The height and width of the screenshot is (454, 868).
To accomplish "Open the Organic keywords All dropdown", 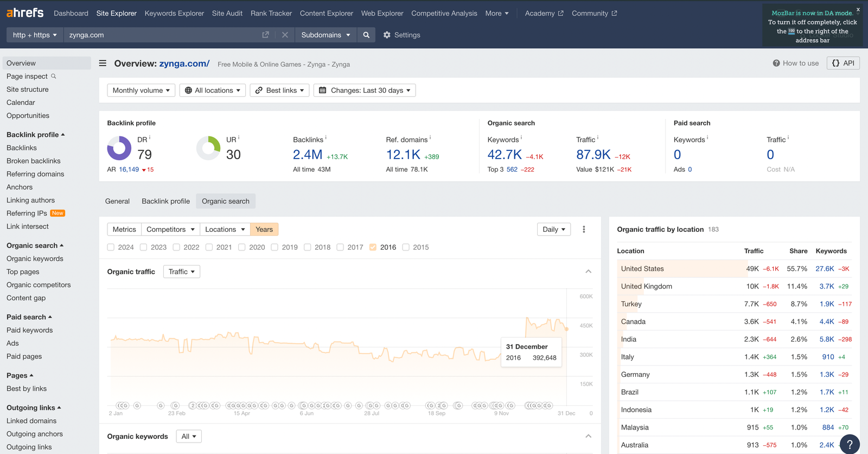I will [189, 436].
